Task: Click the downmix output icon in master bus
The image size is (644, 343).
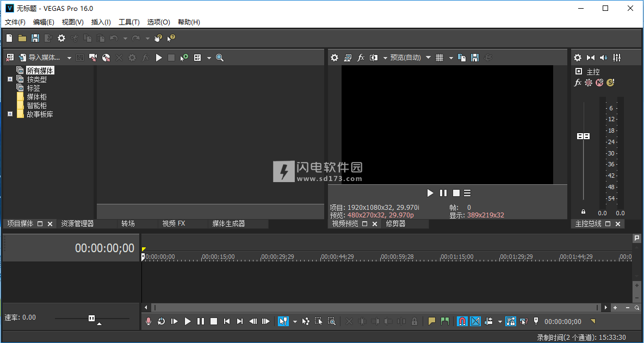Action: click(591, 58)
